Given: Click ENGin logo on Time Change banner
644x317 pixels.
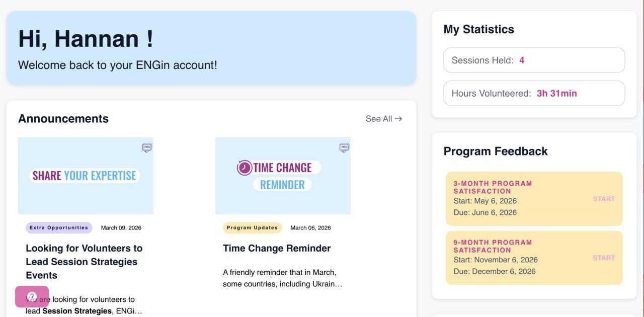Looking at the screenshot, I should click(x=344, y=147).
